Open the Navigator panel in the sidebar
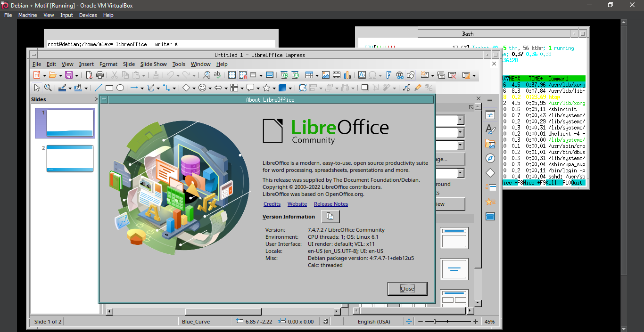644x332 pixels. [490, 158]
